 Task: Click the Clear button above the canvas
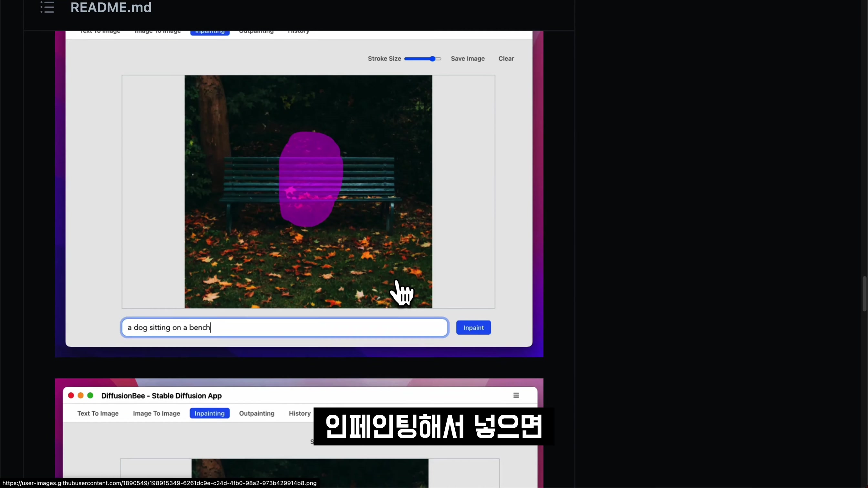pos(506,59)
